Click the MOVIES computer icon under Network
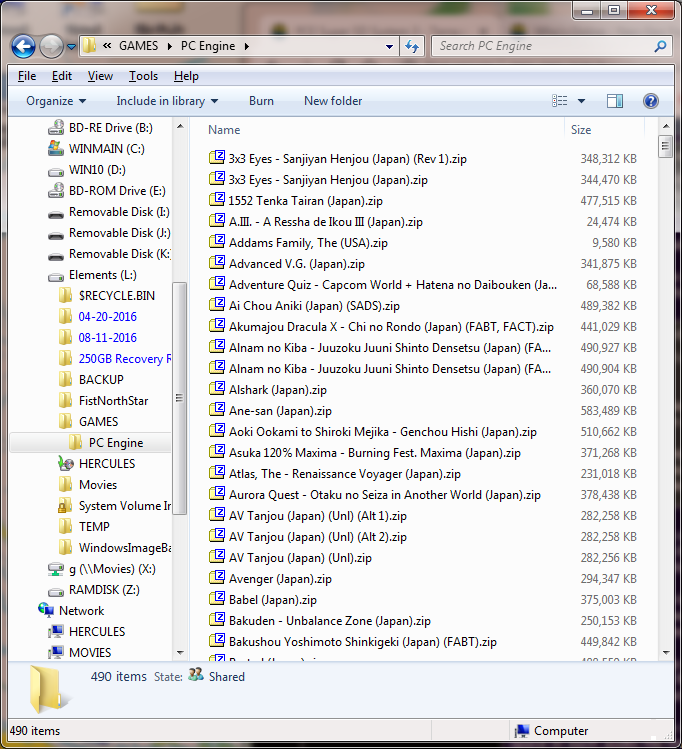This screenshot has height=749, width=682. (56, 652)
